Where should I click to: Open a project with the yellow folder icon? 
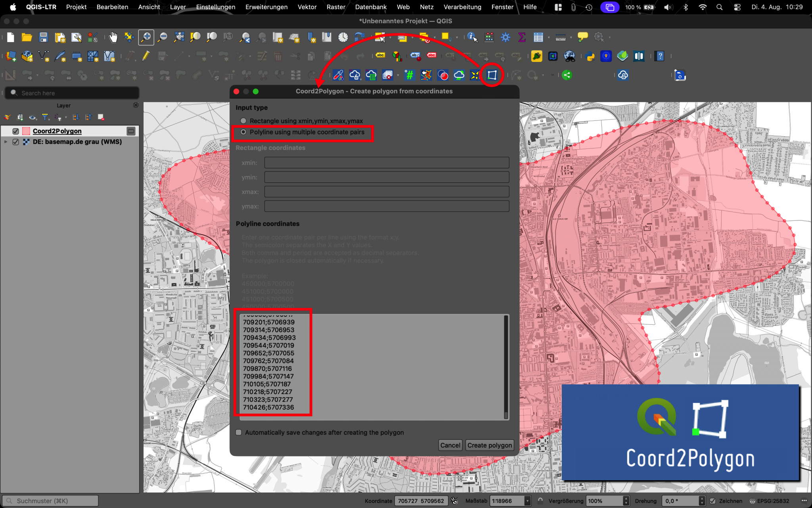point(27,37)
